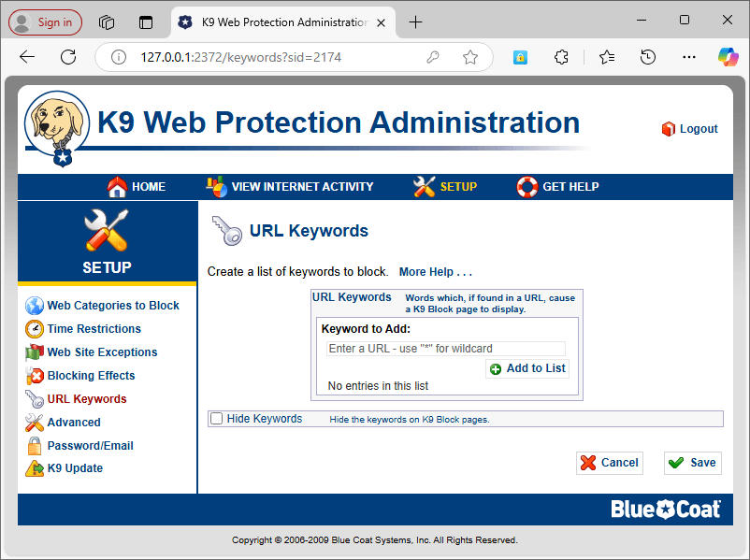The width and height of the screenshot is (750, 560).
Task: Click the More Help link
Action: point(436,272)
